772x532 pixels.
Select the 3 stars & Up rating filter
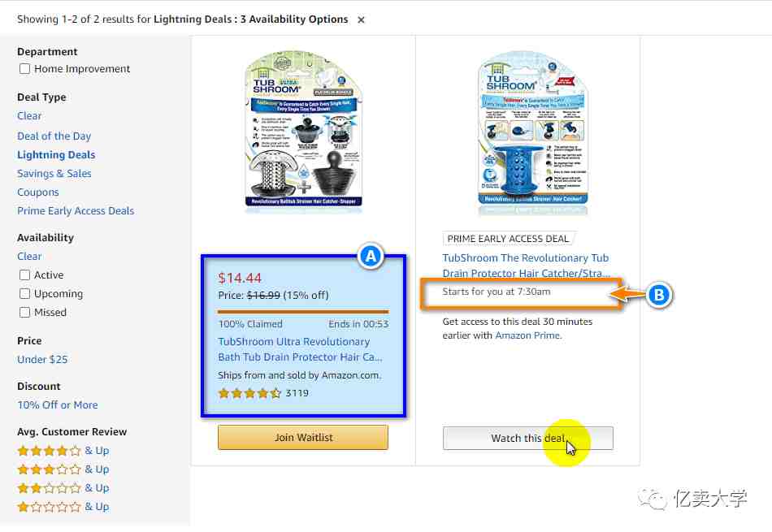coord(63,469)
